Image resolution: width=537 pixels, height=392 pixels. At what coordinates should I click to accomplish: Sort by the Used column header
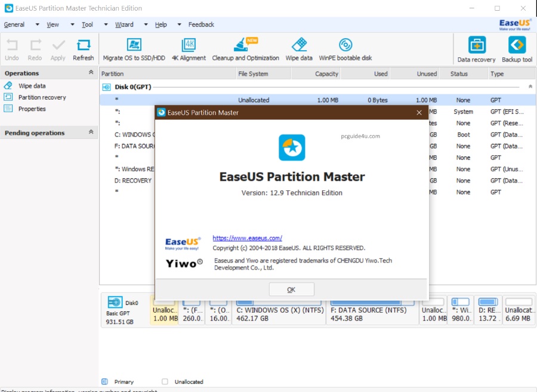(x=365, y=73)
